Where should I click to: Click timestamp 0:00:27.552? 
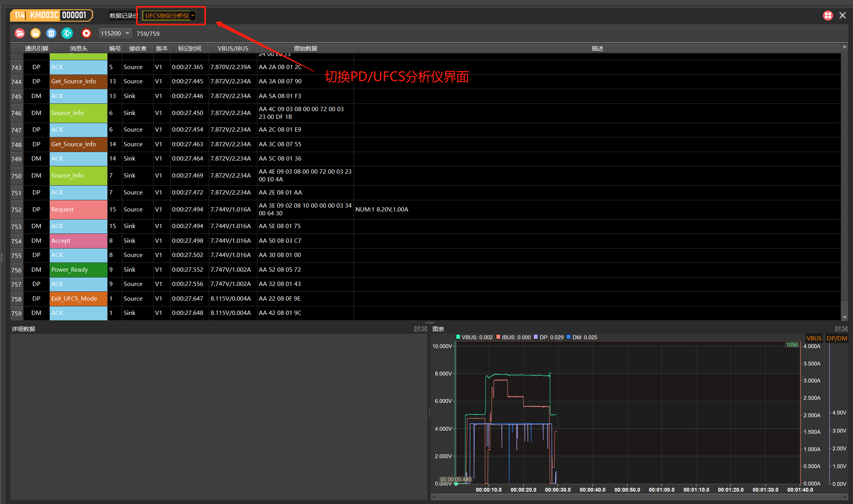(188, 270)
